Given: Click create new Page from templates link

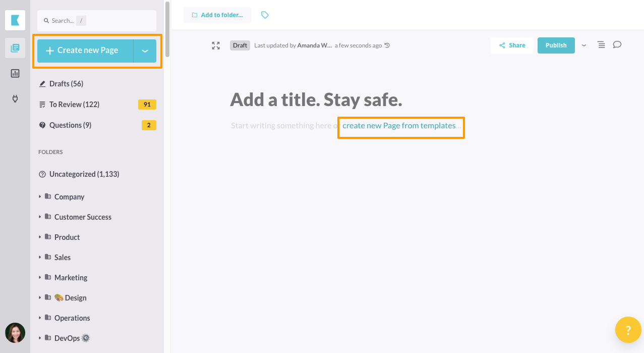Looking at the screenshot, I should click(x=399, y=126).
